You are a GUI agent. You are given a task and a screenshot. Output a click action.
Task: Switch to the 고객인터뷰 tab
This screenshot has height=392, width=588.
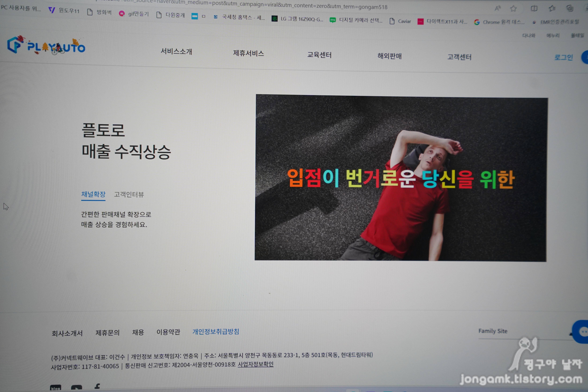[x=129, y=195]
